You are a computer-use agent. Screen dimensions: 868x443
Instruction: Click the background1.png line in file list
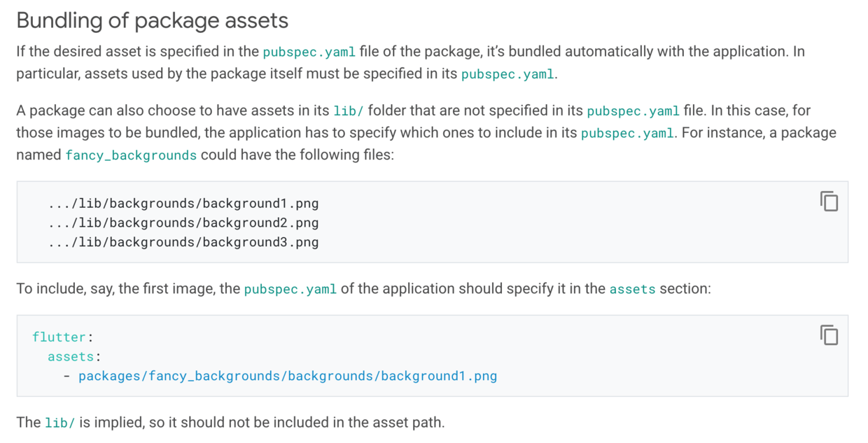pos(183,204)
